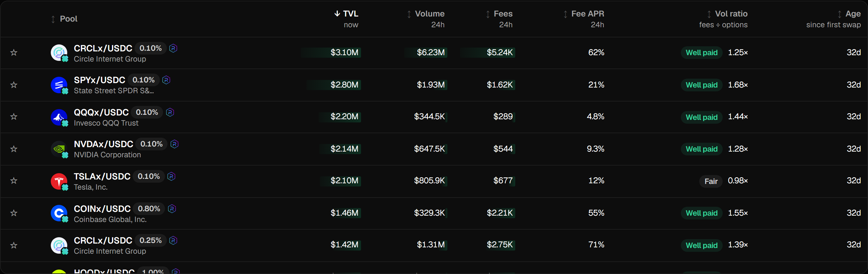The image size is (868, 274).
Task: Click the 0.80% fee tier badge on COINx/USDC
Action: coord(149,209)
